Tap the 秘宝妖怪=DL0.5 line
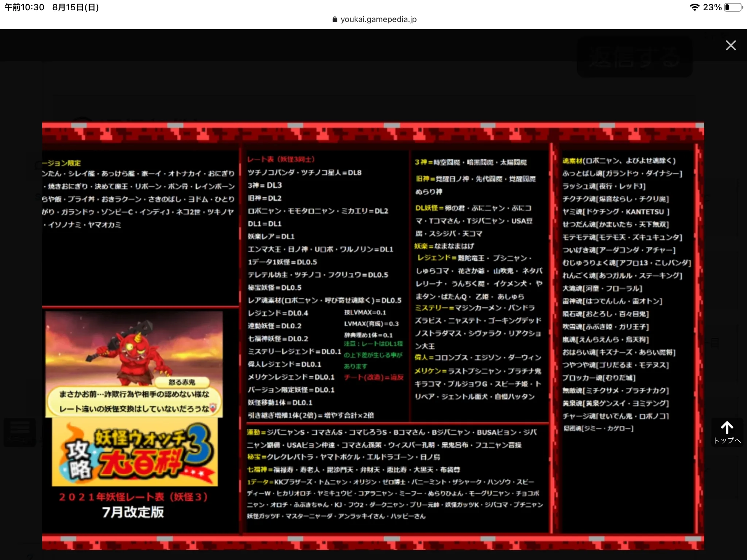 pyautogui.click(x=274, y=287)
